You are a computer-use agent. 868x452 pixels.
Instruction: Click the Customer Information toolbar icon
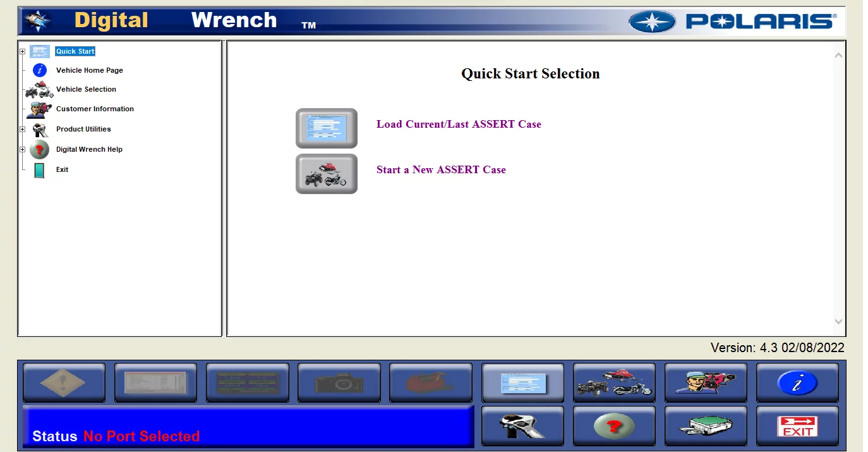point(706,382)
